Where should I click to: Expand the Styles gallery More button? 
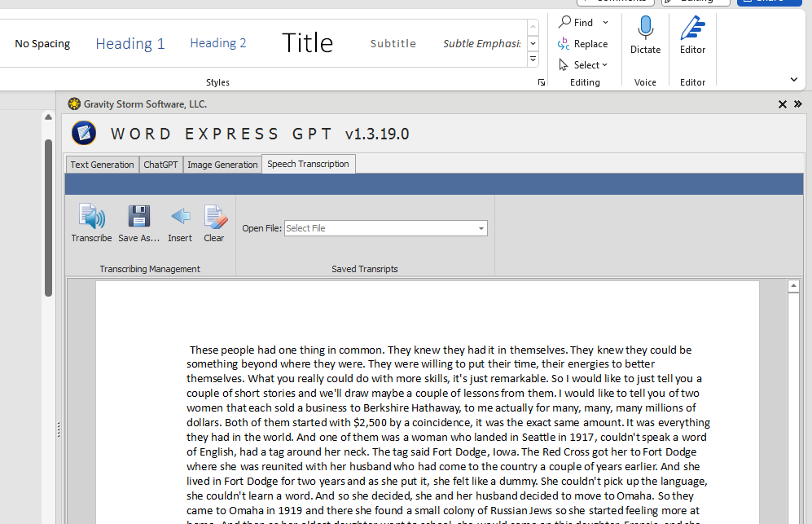click(x=533, y=59)
